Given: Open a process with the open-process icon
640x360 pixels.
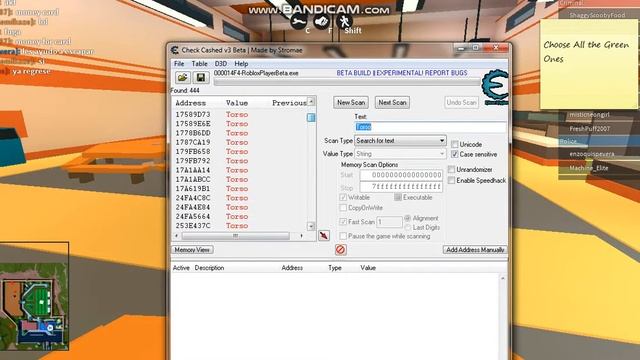Looking at the screenshot, I should pyautogui.click(x=182, y=78).
